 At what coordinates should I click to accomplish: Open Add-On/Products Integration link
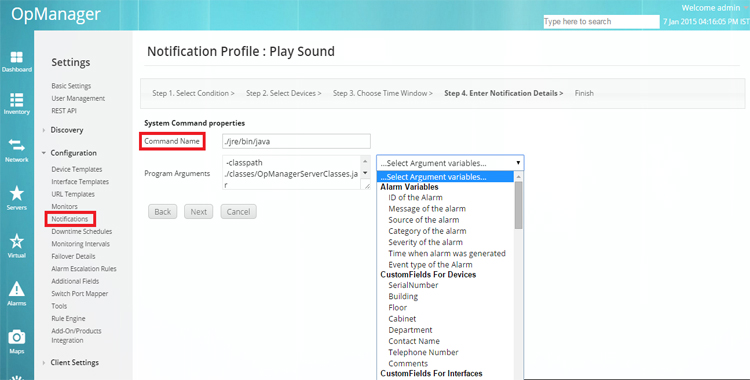(x=77, y=336)
